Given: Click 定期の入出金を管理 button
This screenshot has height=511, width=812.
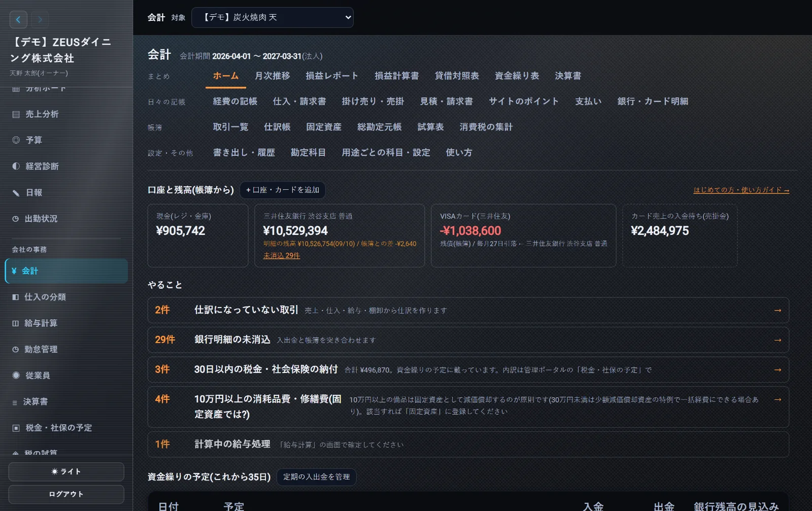Looking at the screenshot, I should pos(316,477).
